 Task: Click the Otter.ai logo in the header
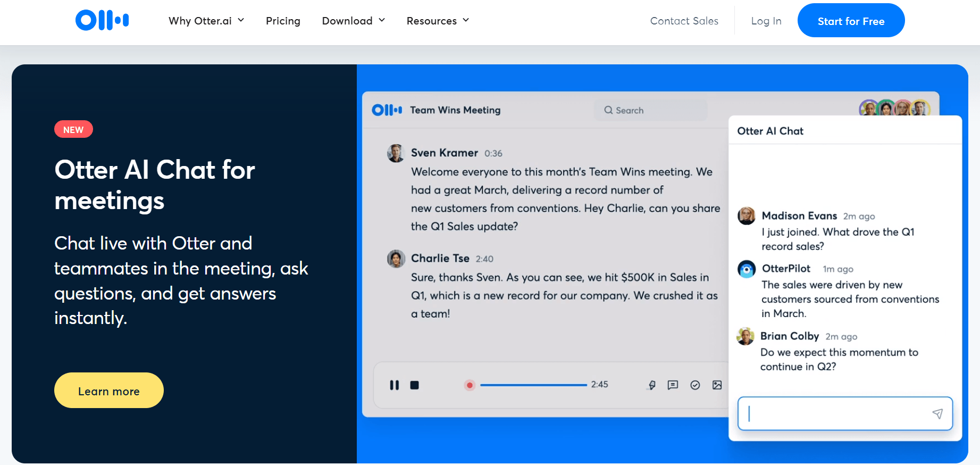tap(102, 20)
